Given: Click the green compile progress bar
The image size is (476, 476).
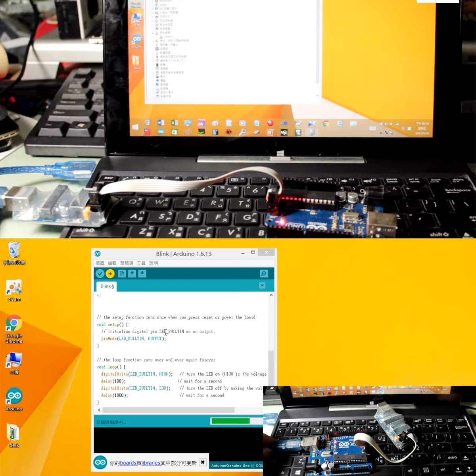Looking at the screenshot, I should (x=230, y=421).
